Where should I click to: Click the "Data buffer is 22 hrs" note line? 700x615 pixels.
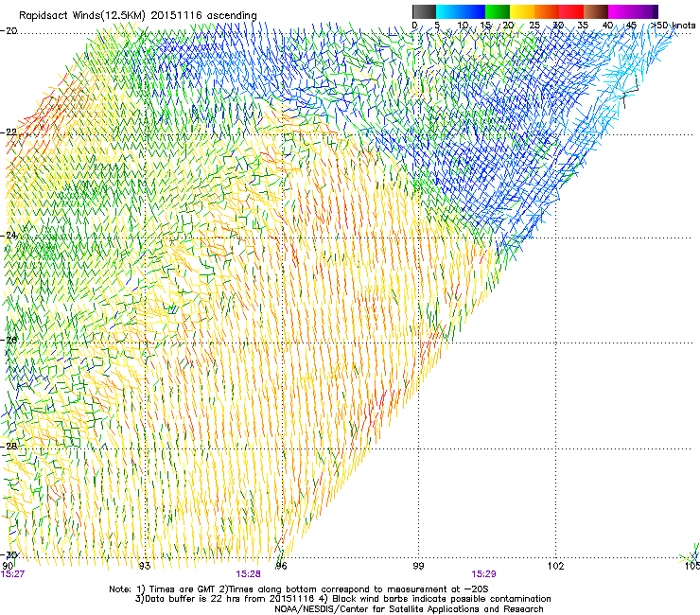click(x=342, y=599)
